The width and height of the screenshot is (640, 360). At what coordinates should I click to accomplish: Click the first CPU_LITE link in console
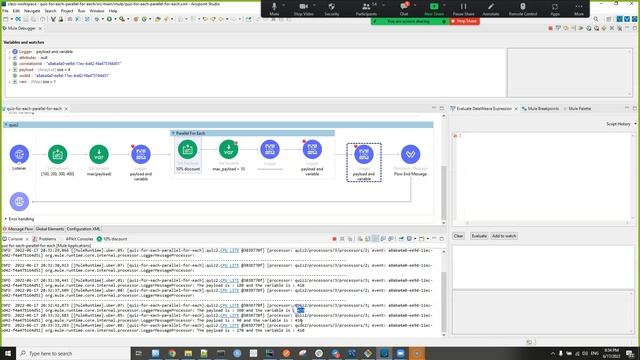229,250
